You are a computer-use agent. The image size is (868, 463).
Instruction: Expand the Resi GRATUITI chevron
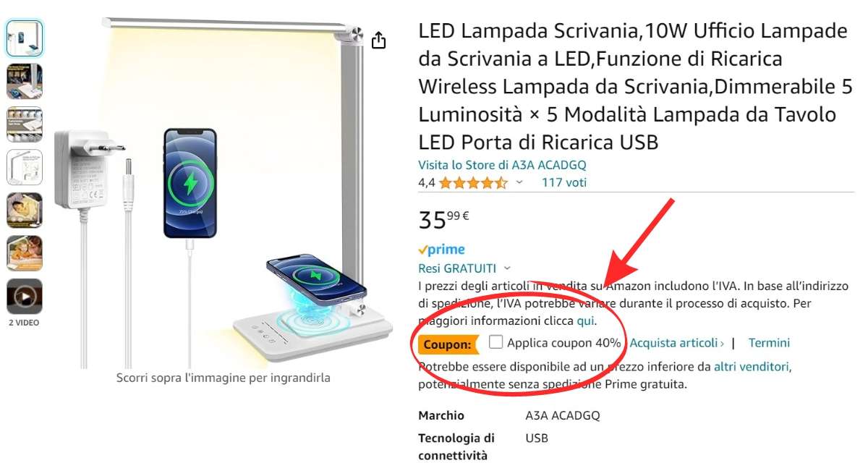pyautogui.click(x=507, y=268)
